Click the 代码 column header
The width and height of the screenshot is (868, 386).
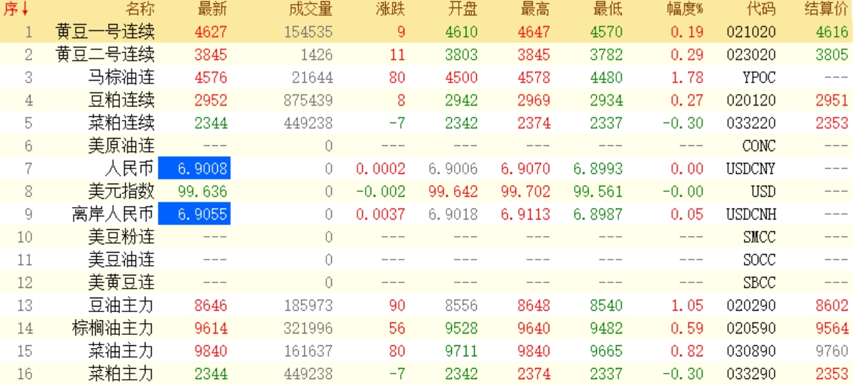click(760, 9)
